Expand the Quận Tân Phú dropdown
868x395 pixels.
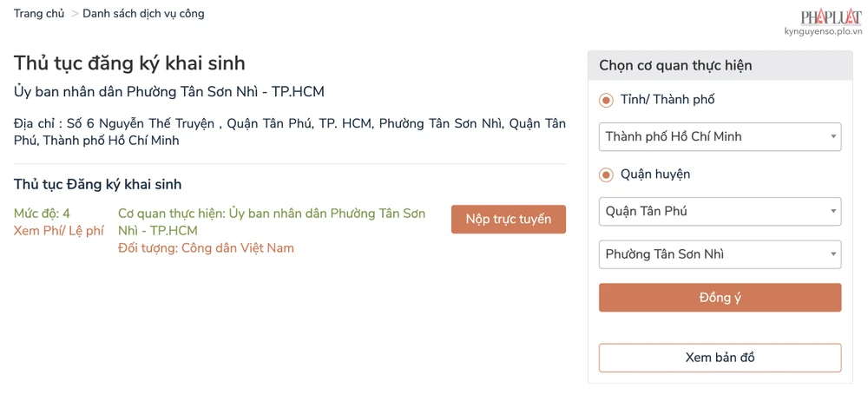pos(720,211)
